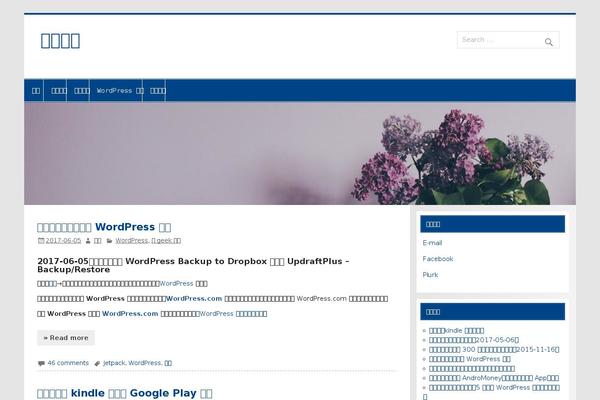The height and width of the screenshot is (400, 600).
Task: Open the 46 comments link
Action: [x=68, y=363]
